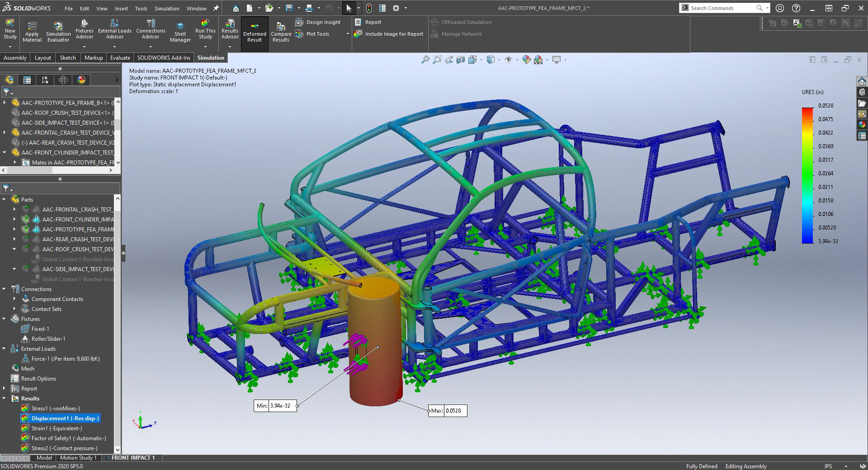Expand the Report folder in simulation tree

point(5,388)
